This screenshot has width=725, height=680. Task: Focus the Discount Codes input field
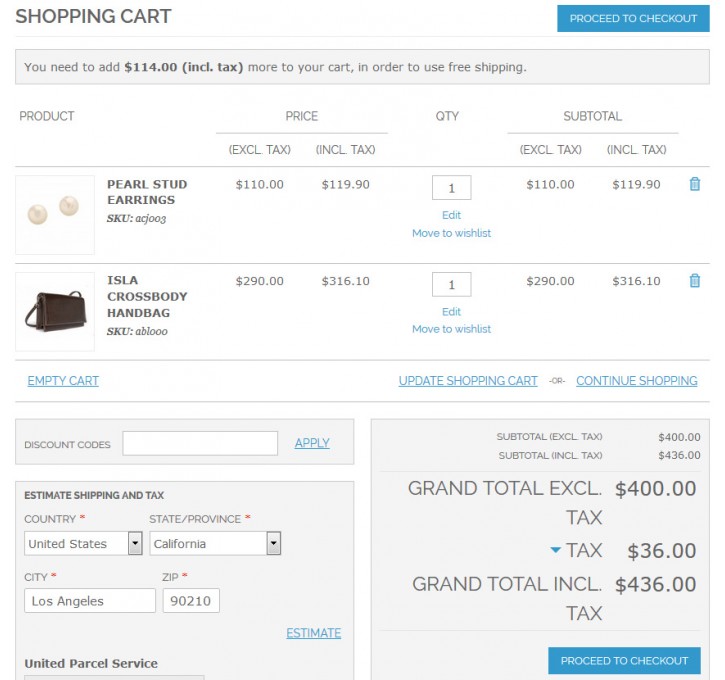200,443
